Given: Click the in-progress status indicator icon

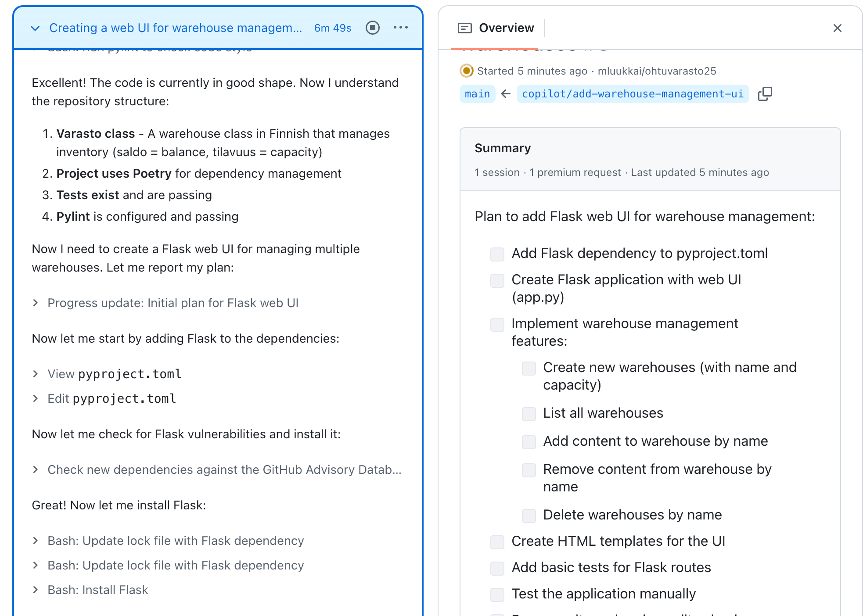Looking at the screenshot, I should coord(466,71).
